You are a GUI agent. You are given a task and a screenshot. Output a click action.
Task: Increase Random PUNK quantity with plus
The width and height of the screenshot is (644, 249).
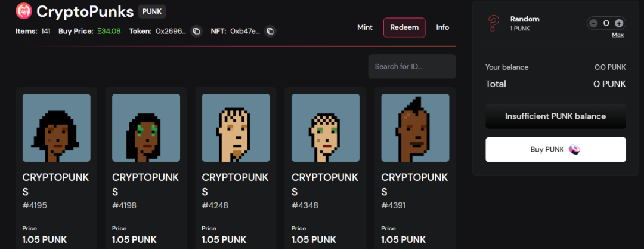[619, 23]
